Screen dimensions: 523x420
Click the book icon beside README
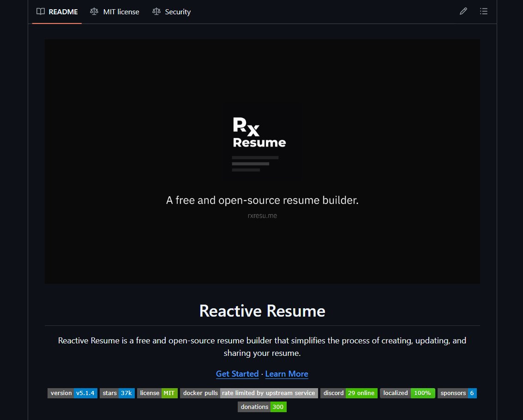(x=40, y=12)
